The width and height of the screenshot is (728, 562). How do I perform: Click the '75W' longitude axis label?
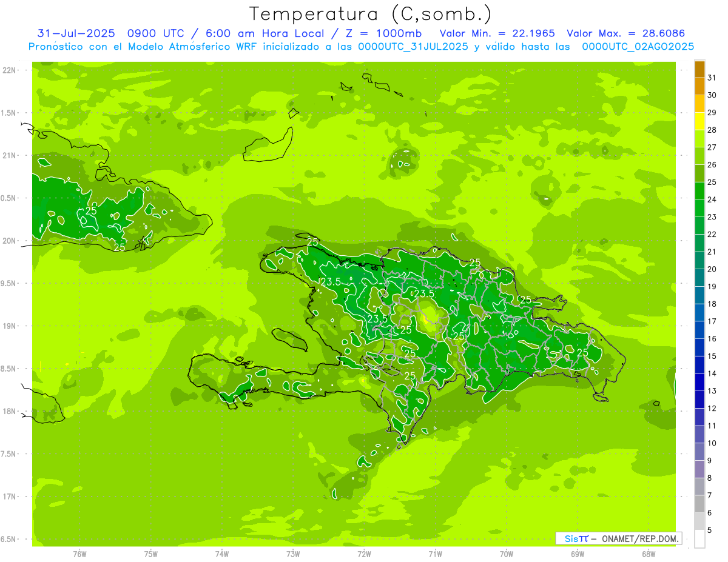click(150, 554)
